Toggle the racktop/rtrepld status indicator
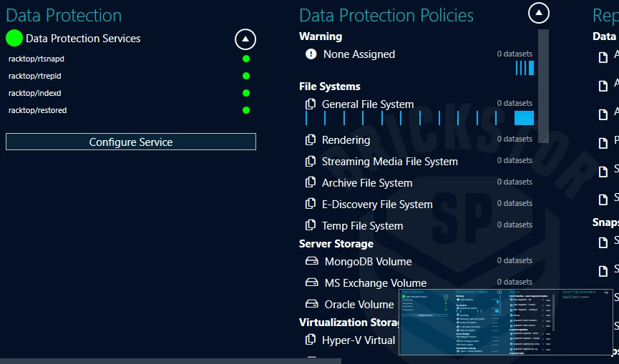 click(246, 76)
